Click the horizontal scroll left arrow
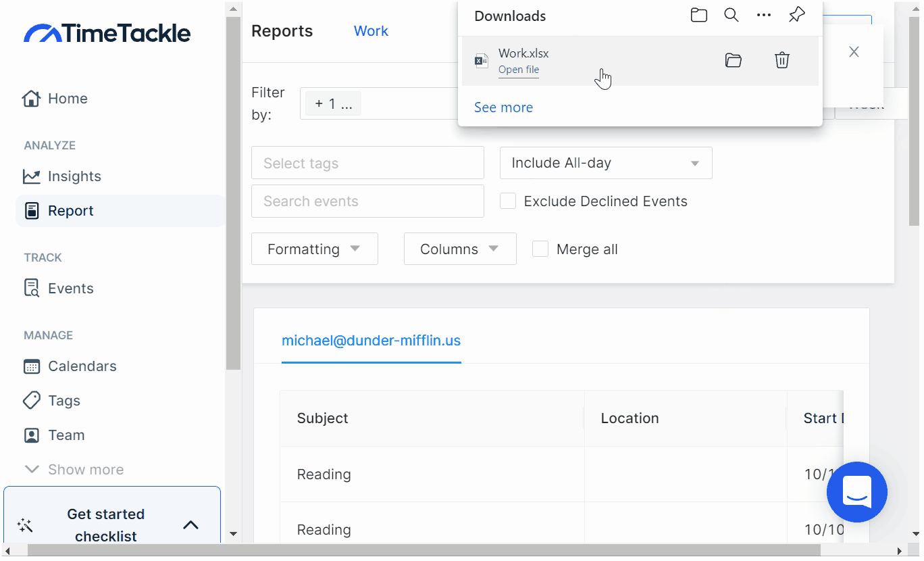This screenshot has height=561, width=924. [x=7, y=551]
